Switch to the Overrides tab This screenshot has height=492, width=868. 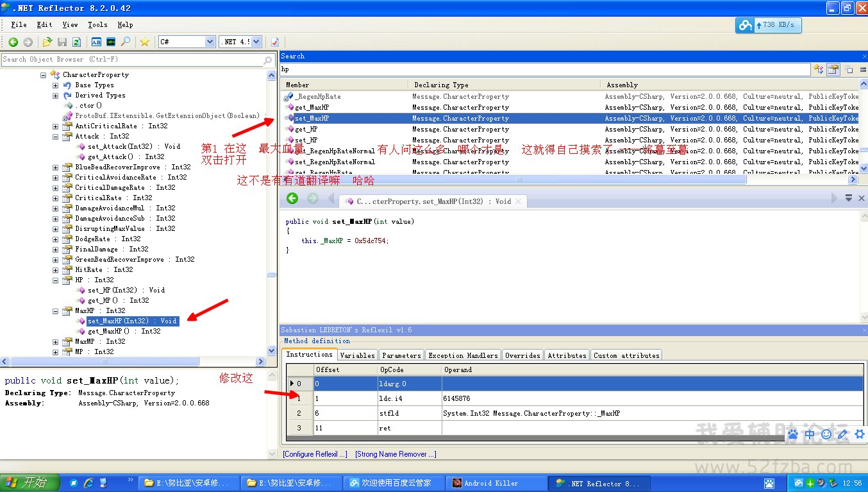click(522, 355)
